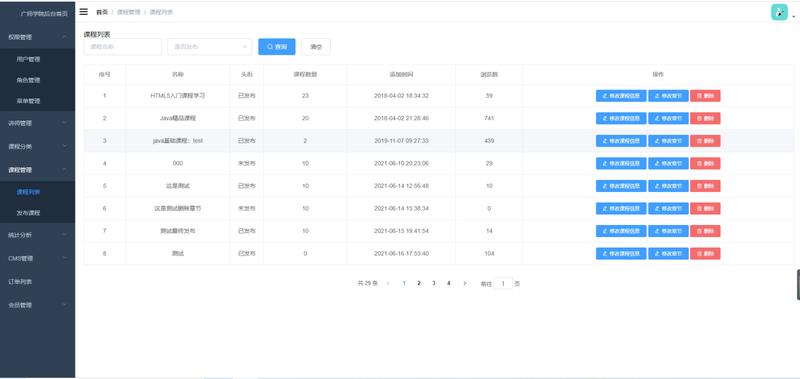
Task: Click 修改章节 for course 000
Action: coord(668,163)
